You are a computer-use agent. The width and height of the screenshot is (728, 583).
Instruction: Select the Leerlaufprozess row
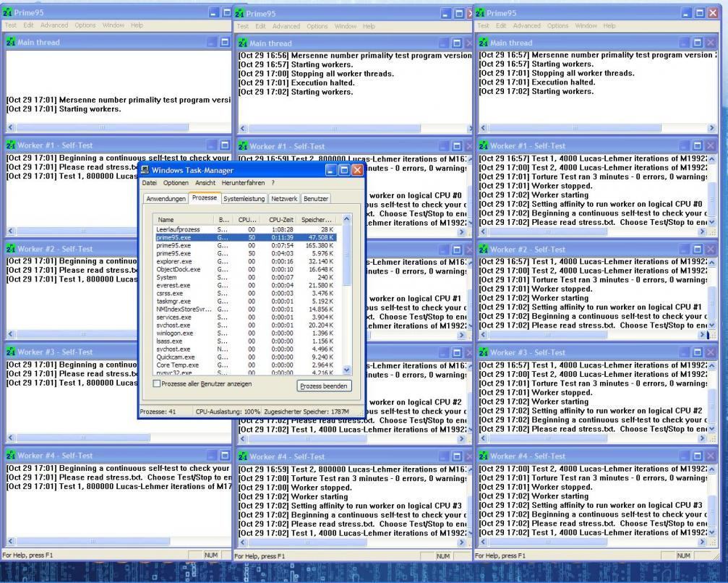coord(244,229)
